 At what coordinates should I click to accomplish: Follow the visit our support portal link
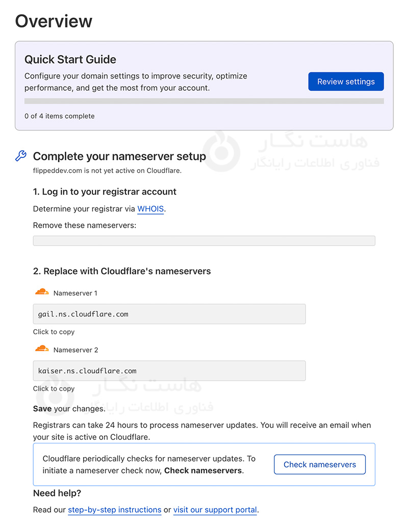coord(215,510)
